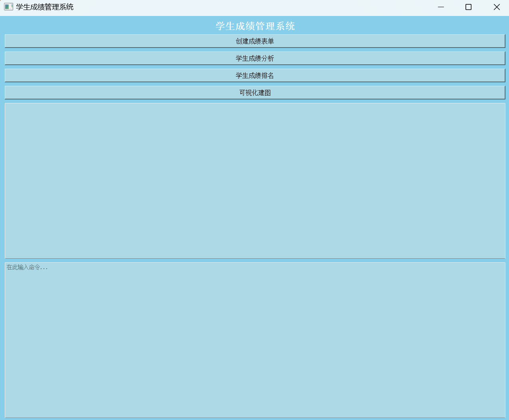Click the dash-shaped minimize icon
Viewport: 509px width, 420px height.
(x=441, y=7)
